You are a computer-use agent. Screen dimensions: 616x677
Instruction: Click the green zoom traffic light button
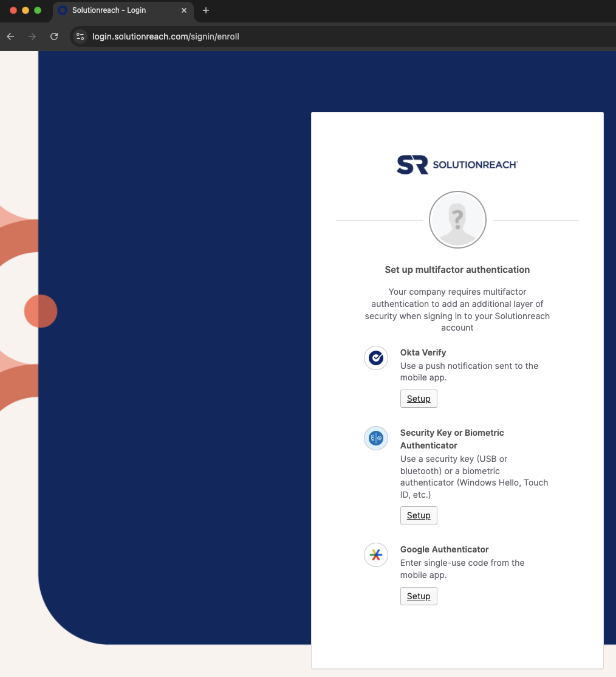[x=37, y=10]
